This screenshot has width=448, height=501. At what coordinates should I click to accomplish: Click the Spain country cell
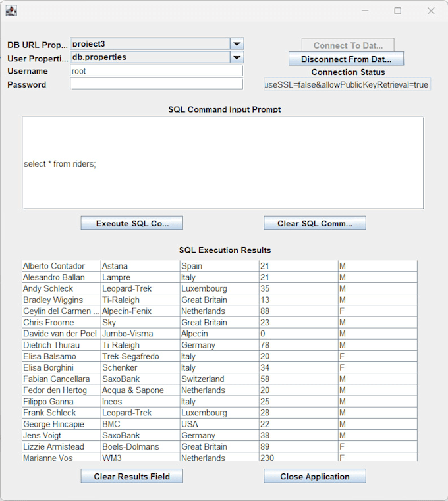point(219,266)
